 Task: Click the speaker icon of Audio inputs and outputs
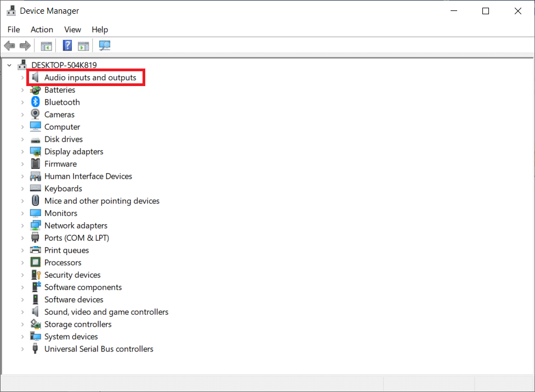[35, 77]
